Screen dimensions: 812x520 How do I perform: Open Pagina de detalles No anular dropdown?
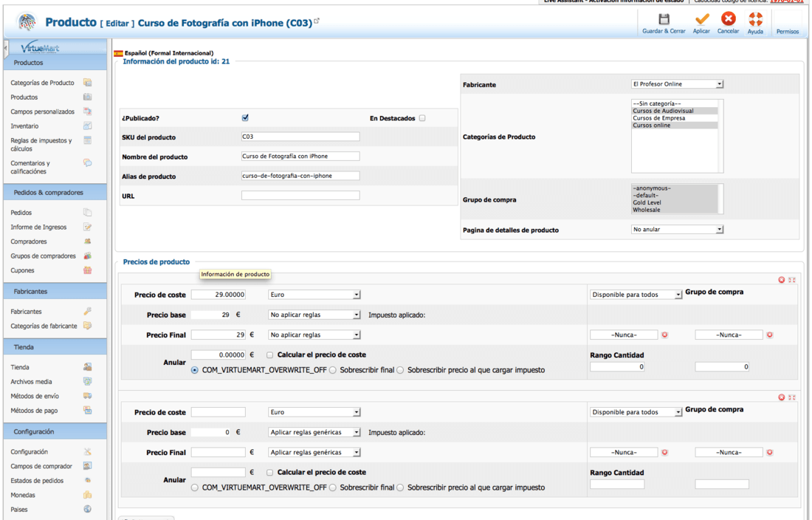[677, 230]
